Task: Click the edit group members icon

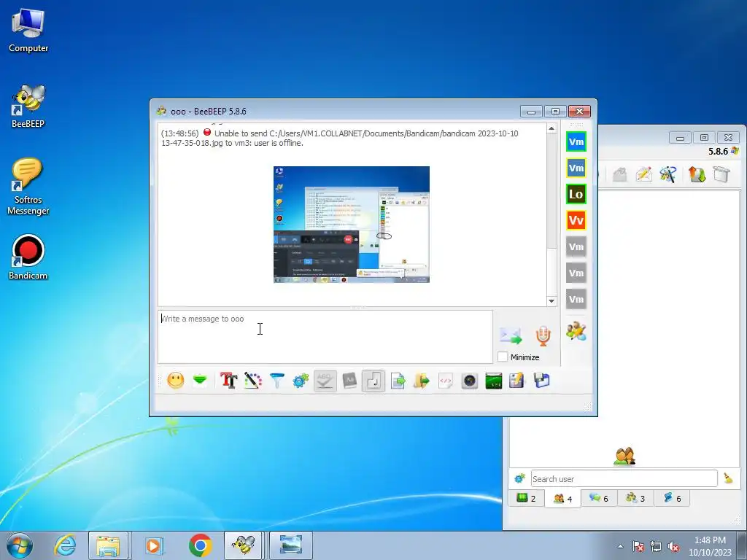Action: (576, 331)
